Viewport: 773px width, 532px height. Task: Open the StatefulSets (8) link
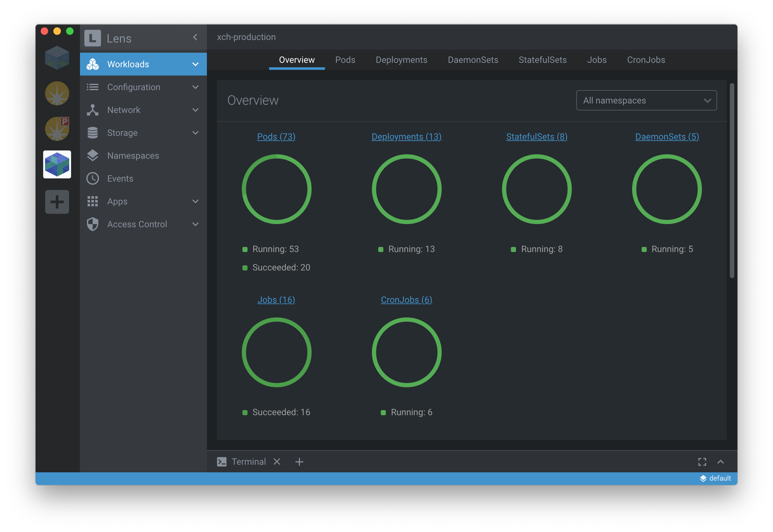tap(537, 137)
